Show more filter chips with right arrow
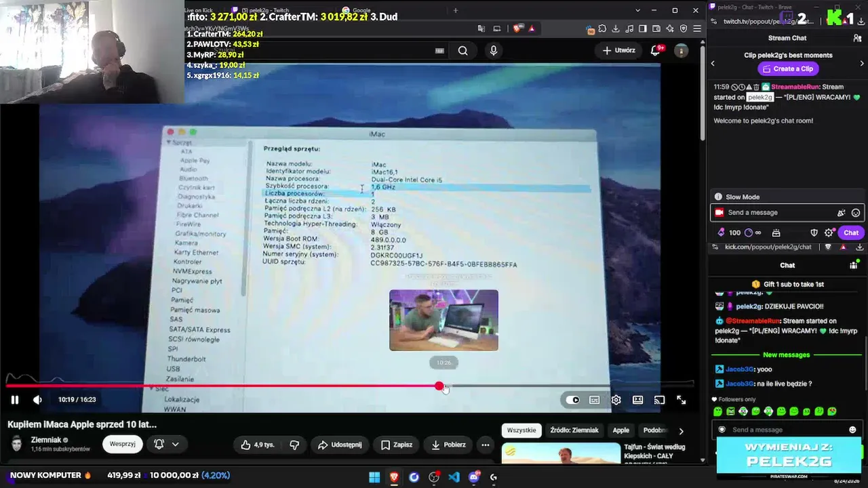 click(681, 430)
